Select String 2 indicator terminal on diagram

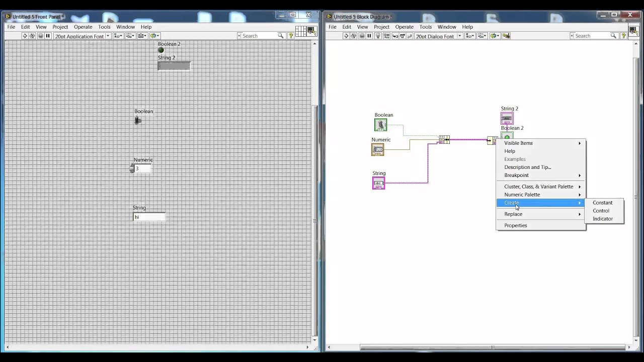coord(507,118)
